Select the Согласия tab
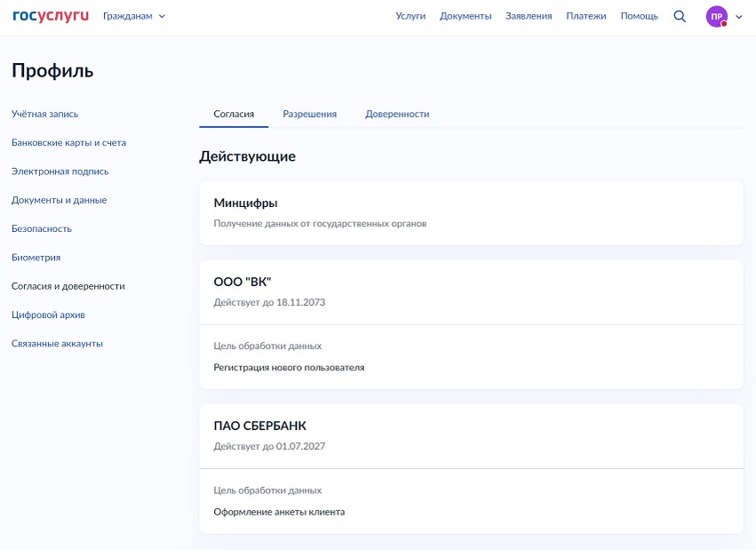Viewport: 756px width, 550px height. 234,115
